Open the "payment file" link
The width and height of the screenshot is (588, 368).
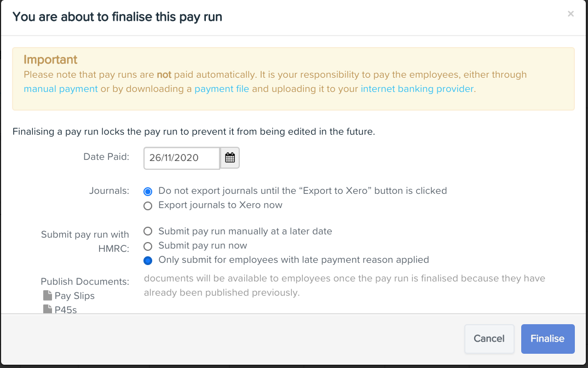(x=222, y=89)
